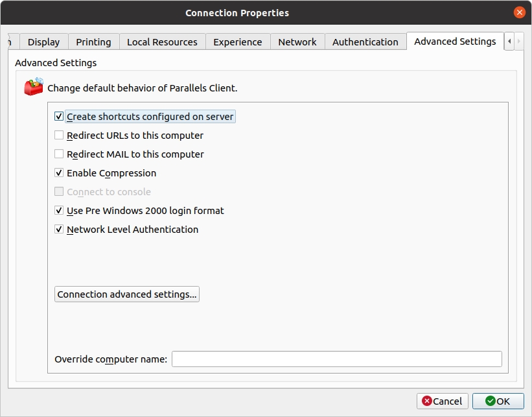Open Connection advanced settings

click(127, 294)
